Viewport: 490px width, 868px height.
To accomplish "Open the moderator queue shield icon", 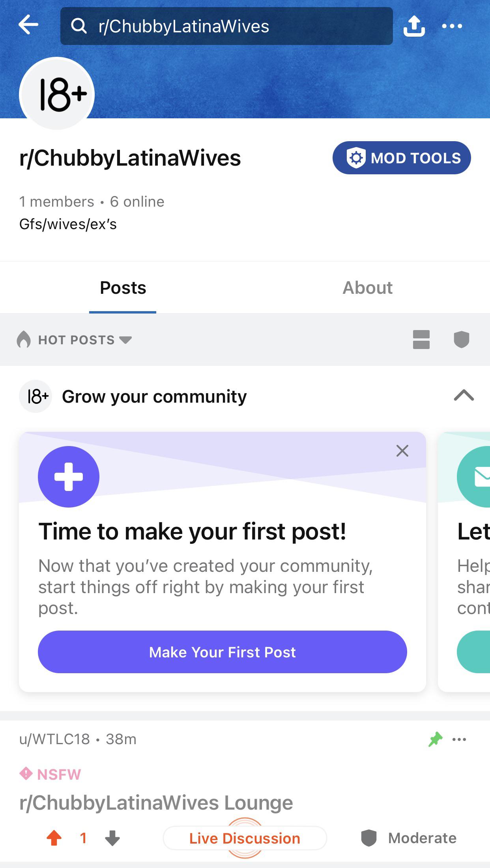I will click(x=460, y=340).
